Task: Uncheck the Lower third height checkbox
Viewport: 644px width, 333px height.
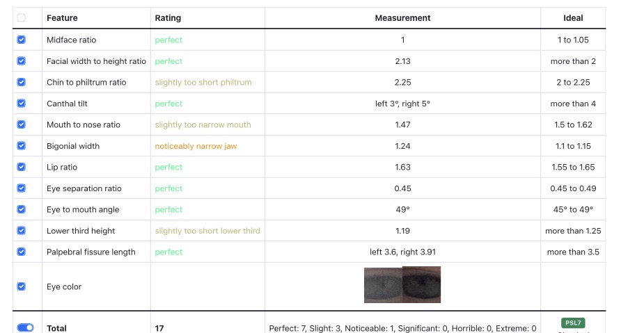Action: pyautogui.click(x=22, y=231)
